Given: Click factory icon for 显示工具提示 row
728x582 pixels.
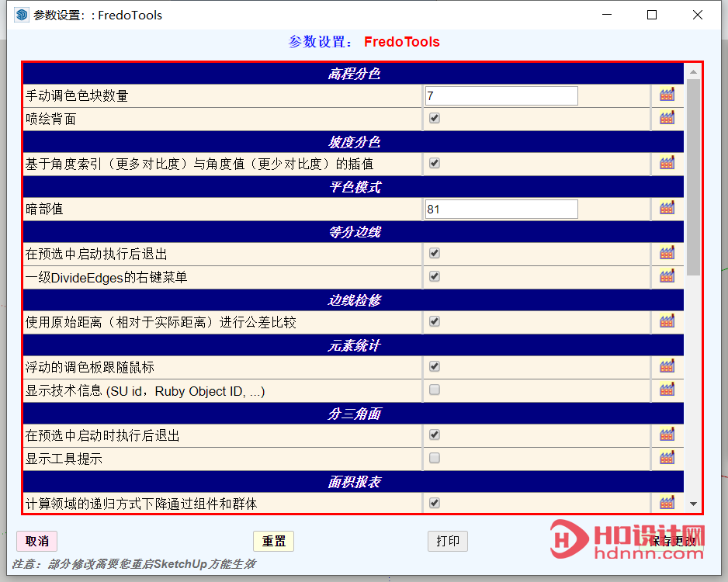Looking at the screenshot, I should pos(667,458).
